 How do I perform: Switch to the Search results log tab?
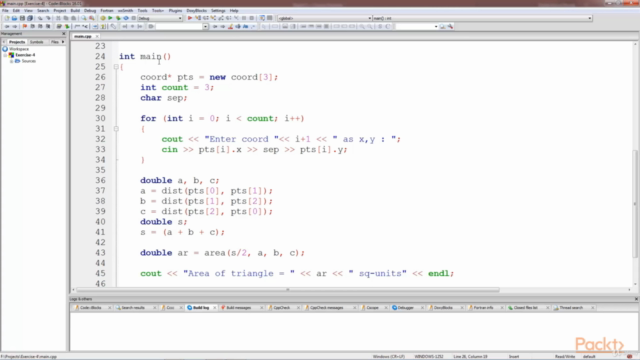click(133, 307)
